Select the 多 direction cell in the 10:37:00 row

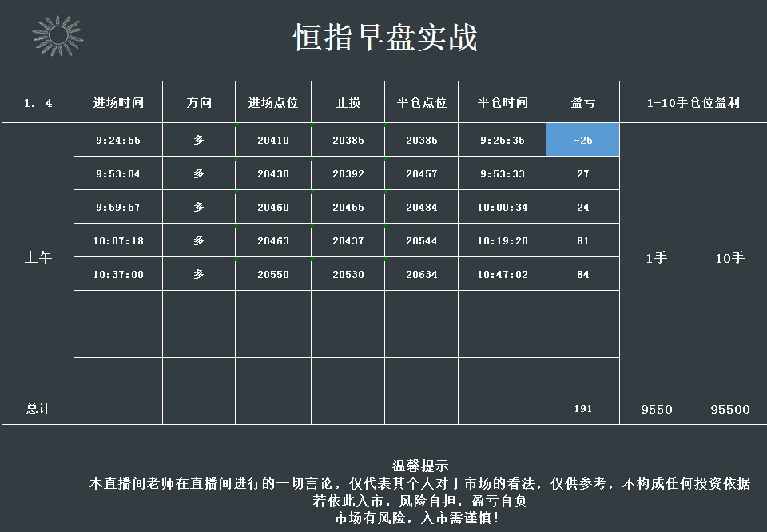[x=199, y=274]
